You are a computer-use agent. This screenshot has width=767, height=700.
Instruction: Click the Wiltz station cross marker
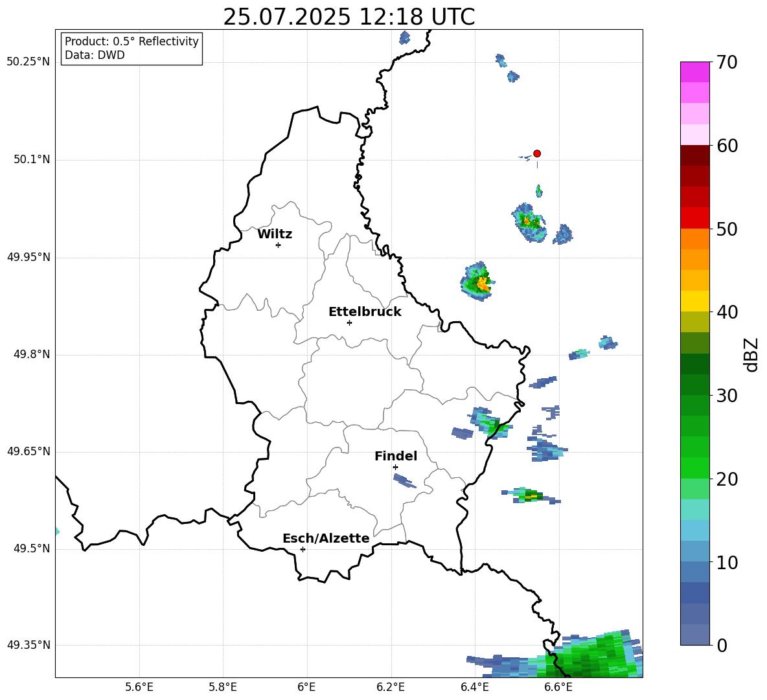278,245
